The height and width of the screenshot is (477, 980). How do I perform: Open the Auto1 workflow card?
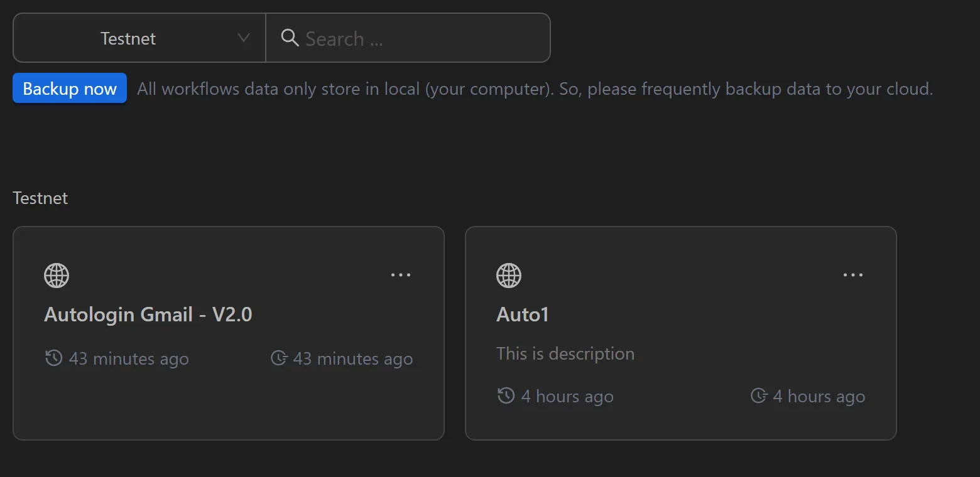pyautogui.click(x=680, y=333)
